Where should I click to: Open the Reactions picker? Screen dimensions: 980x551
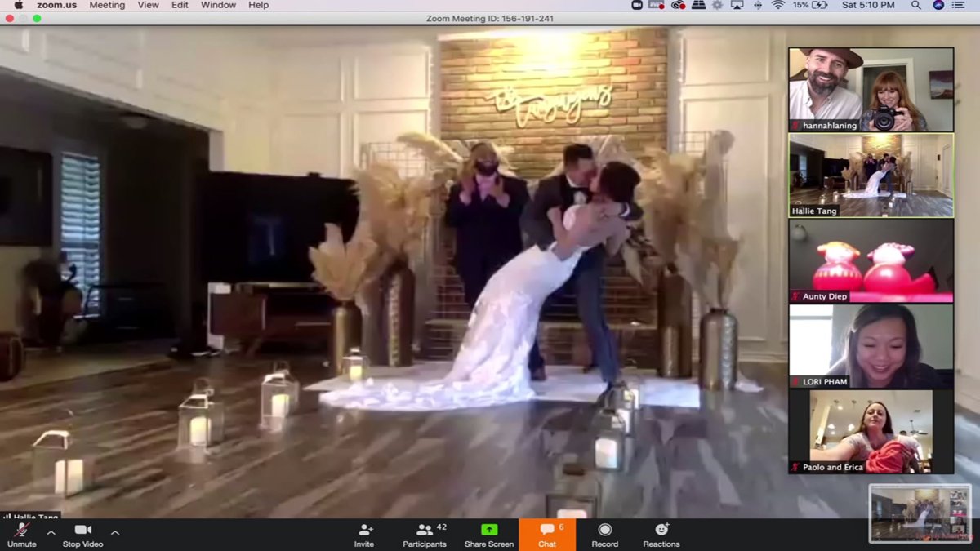661,535
